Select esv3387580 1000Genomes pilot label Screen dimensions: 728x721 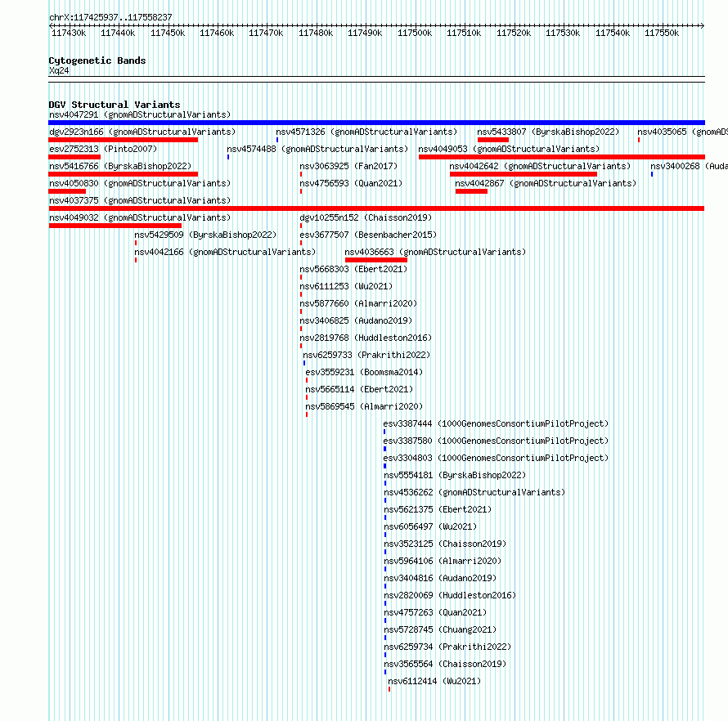(x=496, y=441)
